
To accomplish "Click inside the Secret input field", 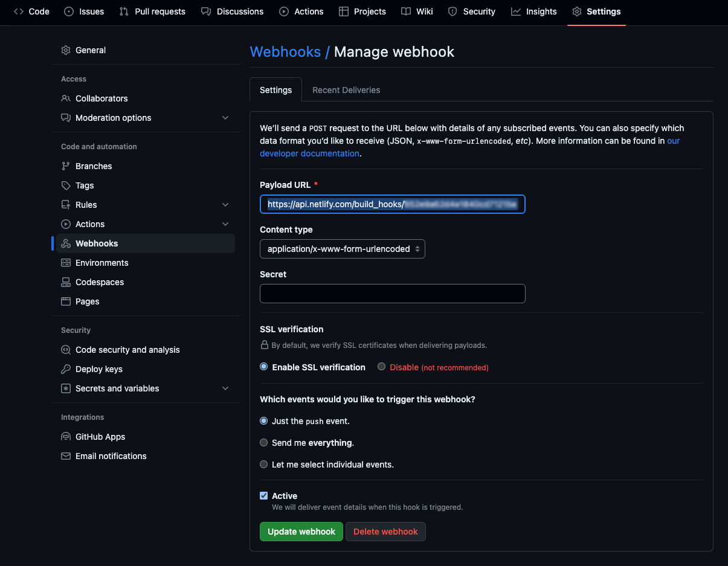I will click(x=392, y=294).
